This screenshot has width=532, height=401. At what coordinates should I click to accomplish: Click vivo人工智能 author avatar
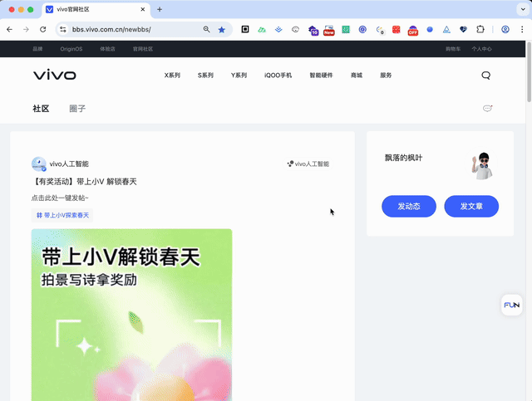click(x=39, y=164)
